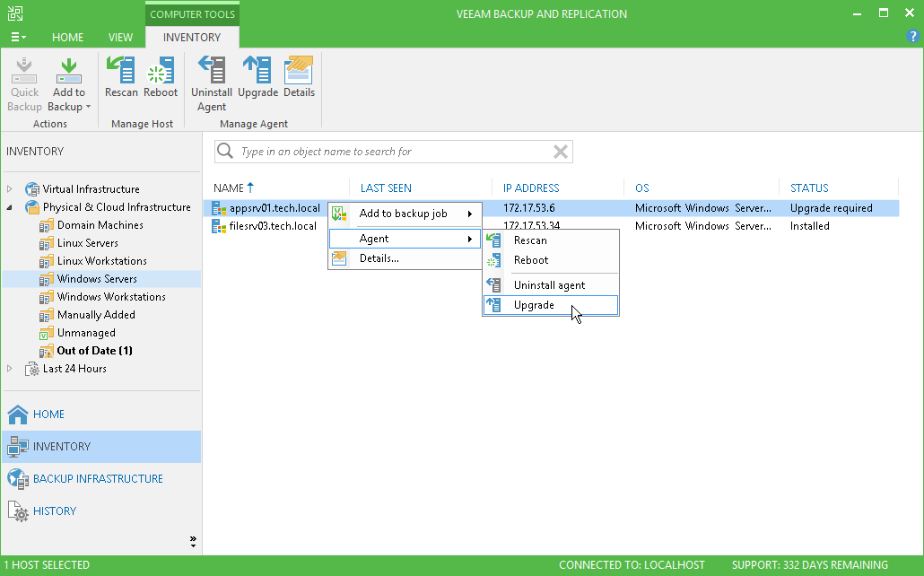Expand the Last 24 Hours tree node
Screen dimensions: 924x576
point(10,369)
